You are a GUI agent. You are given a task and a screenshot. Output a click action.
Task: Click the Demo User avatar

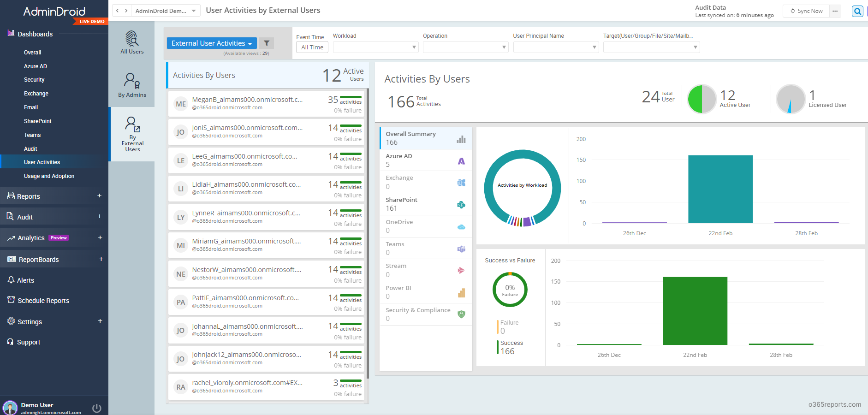click(10, 408)
